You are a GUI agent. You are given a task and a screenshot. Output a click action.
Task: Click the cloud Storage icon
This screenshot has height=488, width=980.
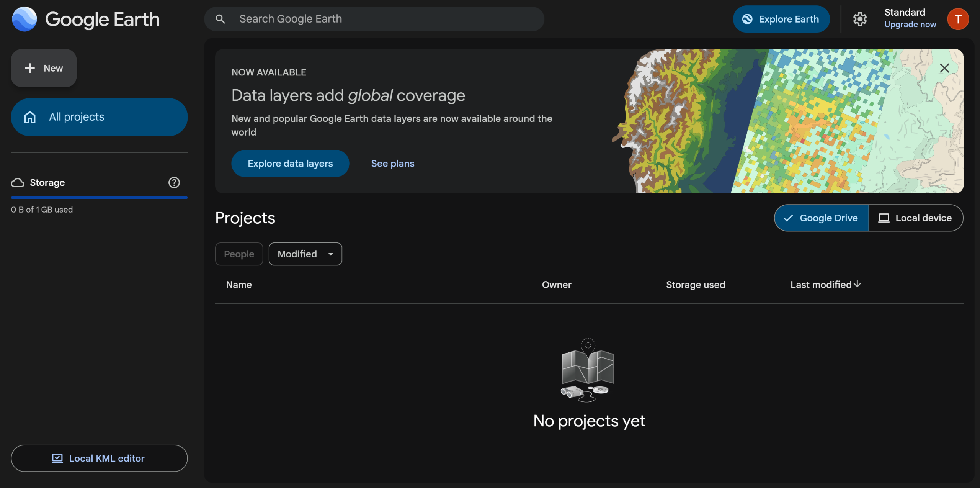[18, 183]
